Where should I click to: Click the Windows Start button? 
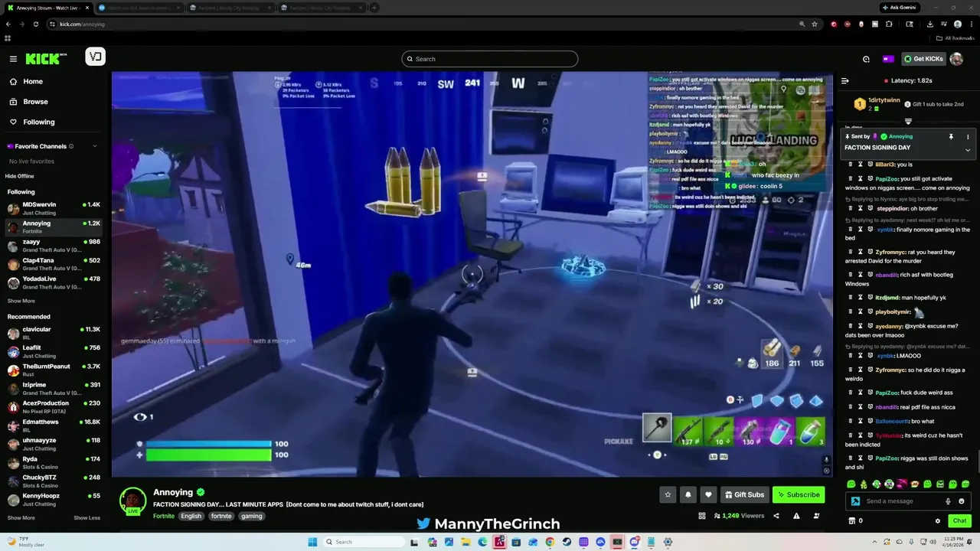[312, 542]
